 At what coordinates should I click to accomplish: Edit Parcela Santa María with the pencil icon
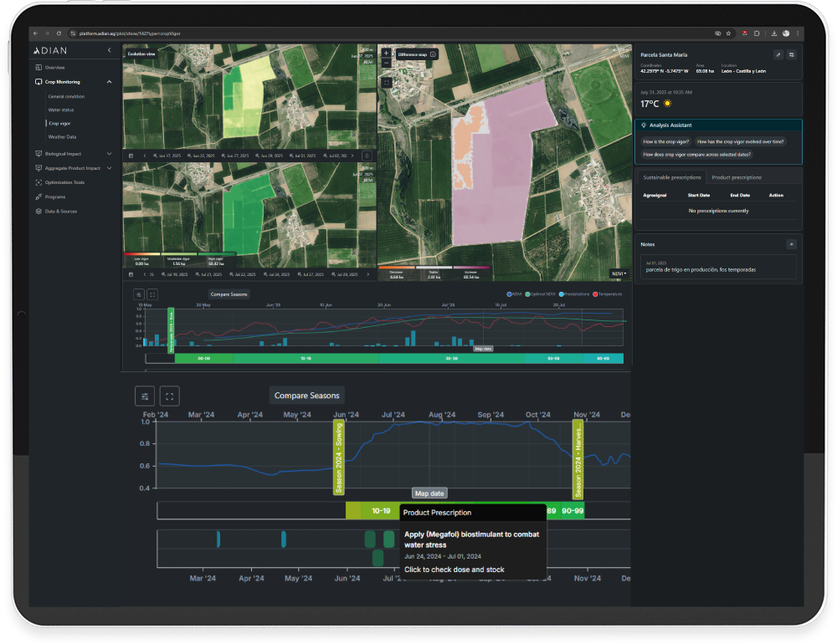(x=778, y=54)
